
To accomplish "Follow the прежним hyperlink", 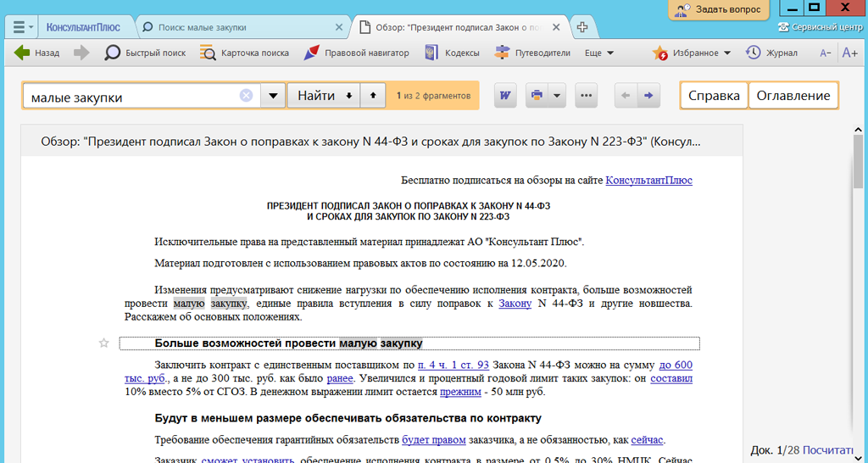I will click(x=460, y=392).
